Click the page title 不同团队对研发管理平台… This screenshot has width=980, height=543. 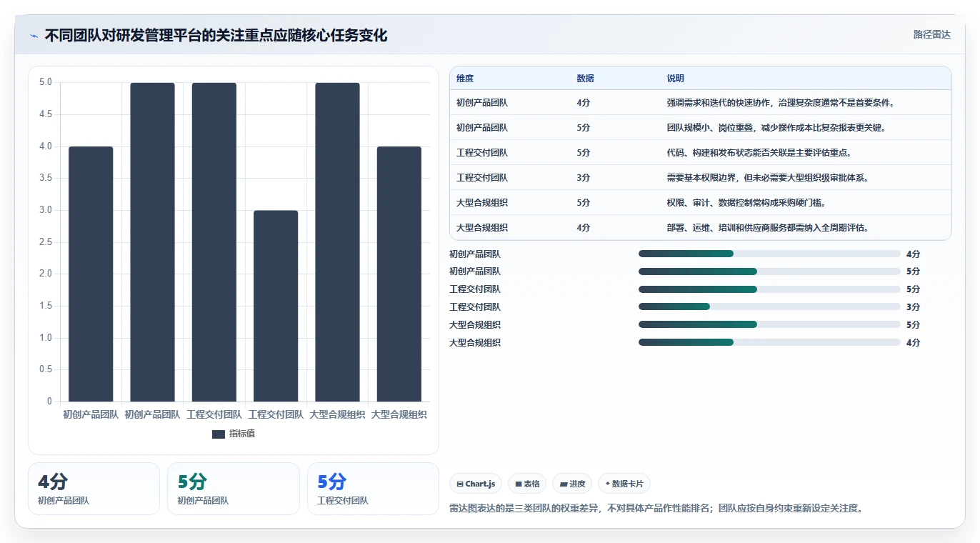coord(216,36)
